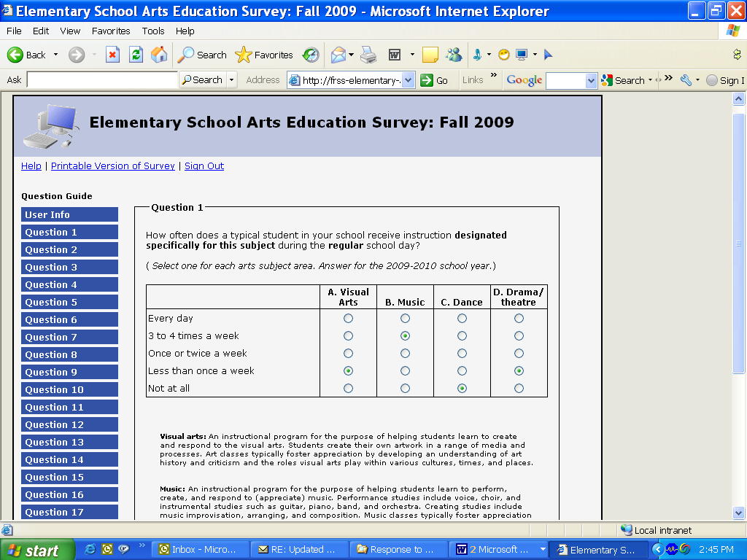
Task: Click the Stop loading icon in toolbar
Action: (x=112, y=55)
